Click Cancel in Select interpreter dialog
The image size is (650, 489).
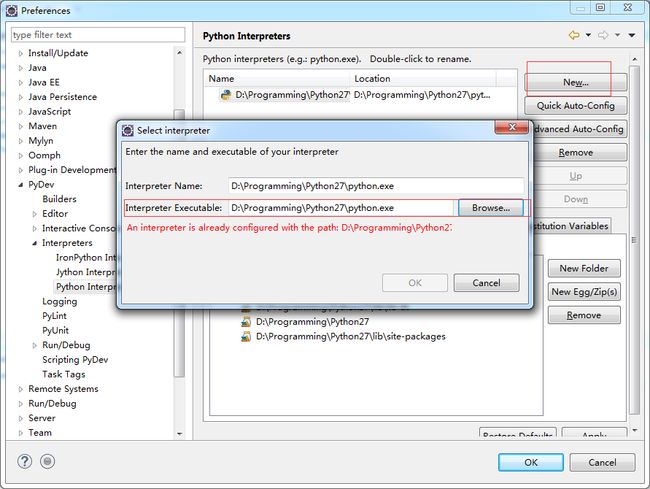click(486, 283)
